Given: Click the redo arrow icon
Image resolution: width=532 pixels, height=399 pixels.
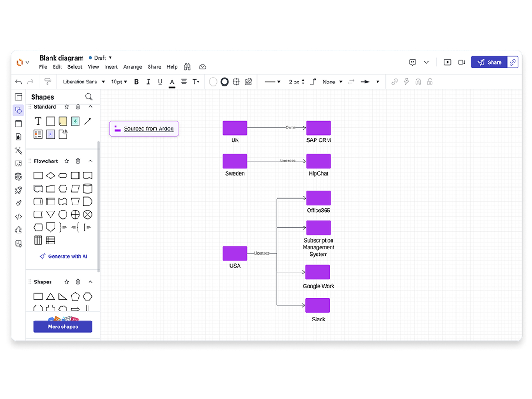Looking at the screenshot, I should click(x=30, y=82).
